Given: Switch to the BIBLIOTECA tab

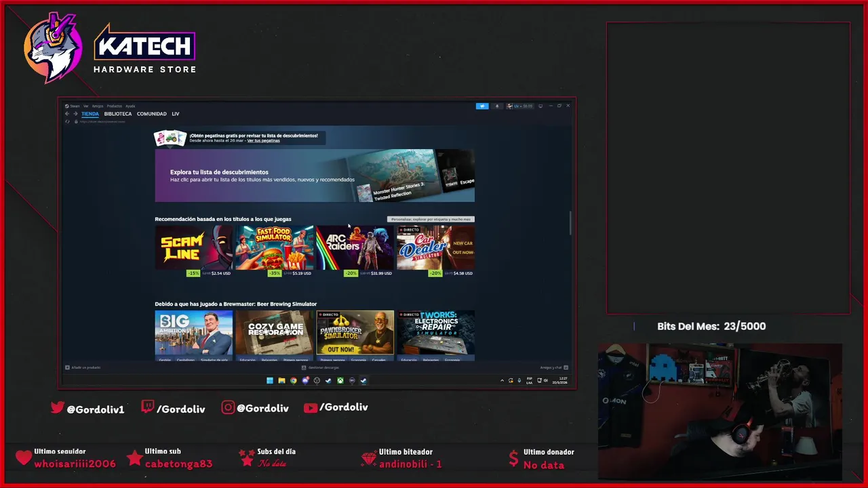Looking at the screenshot, I should coord(118,114).
